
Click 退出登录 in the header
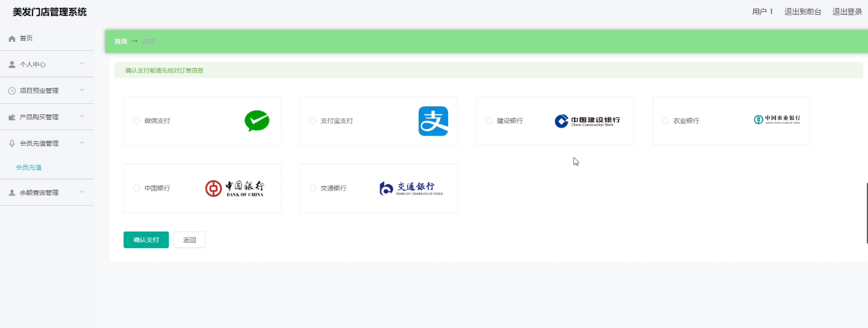(847, 12)
